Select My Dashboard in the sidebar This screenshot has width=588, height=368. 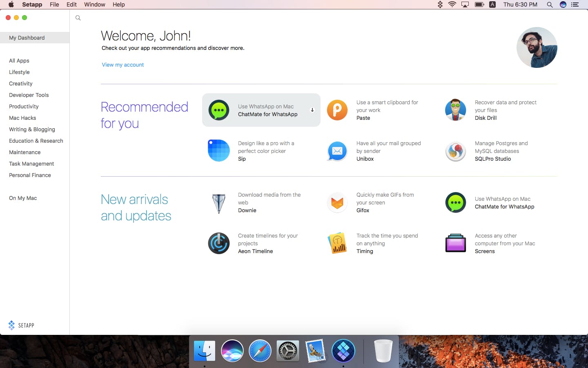pyautogui.click(x=35, y=38)
